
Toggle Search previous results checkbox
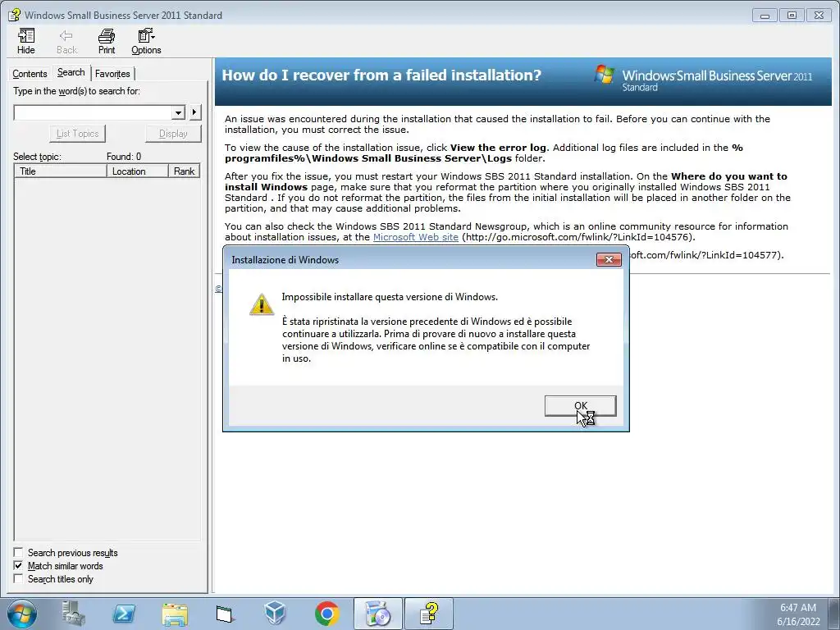[18, 552]
